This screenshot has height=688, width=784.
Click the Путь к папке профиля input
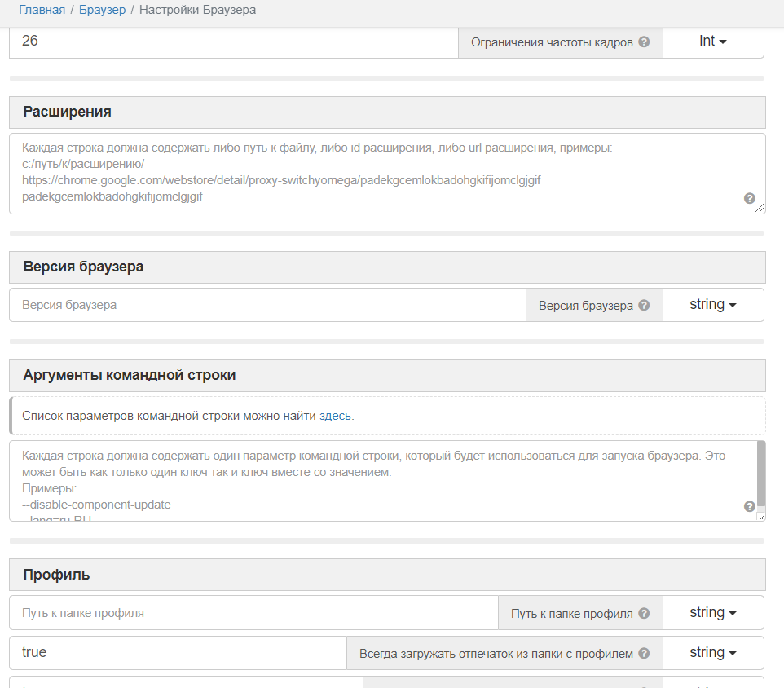tap(253, 612)
